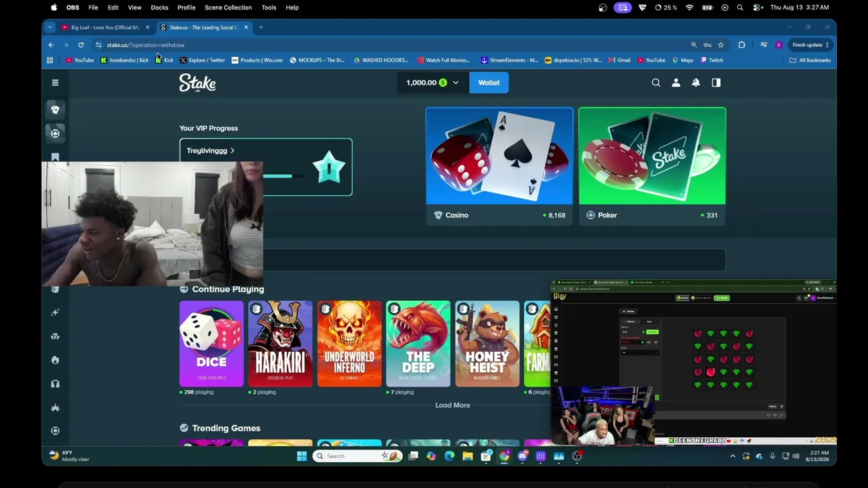Open a new browser tab
The height and width of the screenshot is (488, 868).
coord(261,27)
